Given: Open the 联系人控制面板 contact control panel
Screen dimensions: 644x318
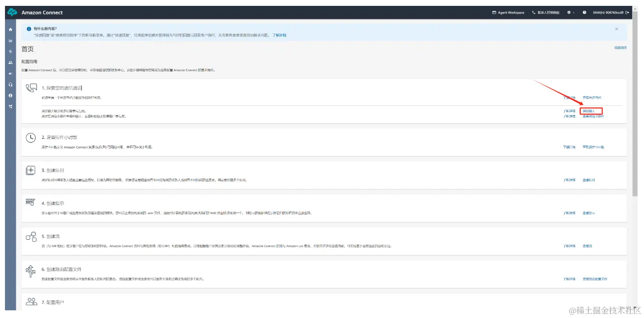Looking at the screenshot, I should coord(546,13).
